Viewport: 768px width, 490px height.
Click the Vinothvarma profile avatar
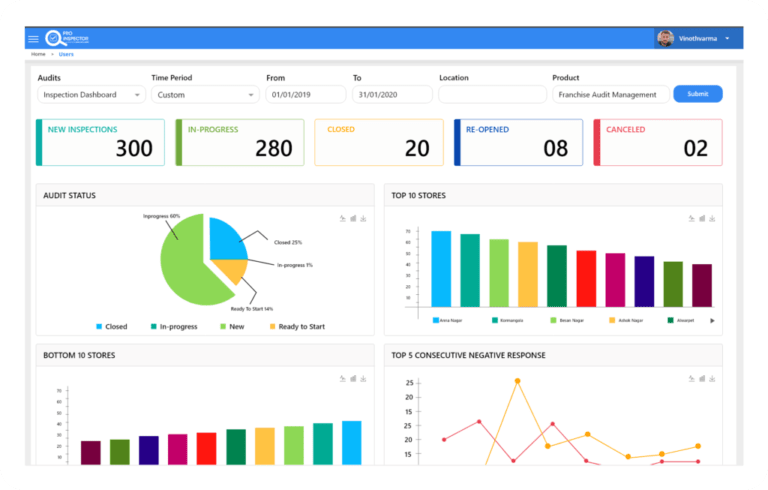[665, 38]
